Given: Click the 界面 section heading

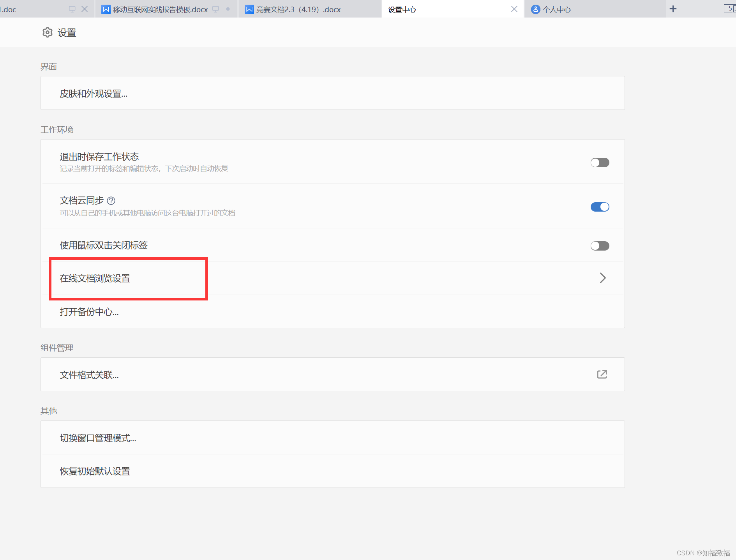Looking at the screenshot, I should coord(49,67).
